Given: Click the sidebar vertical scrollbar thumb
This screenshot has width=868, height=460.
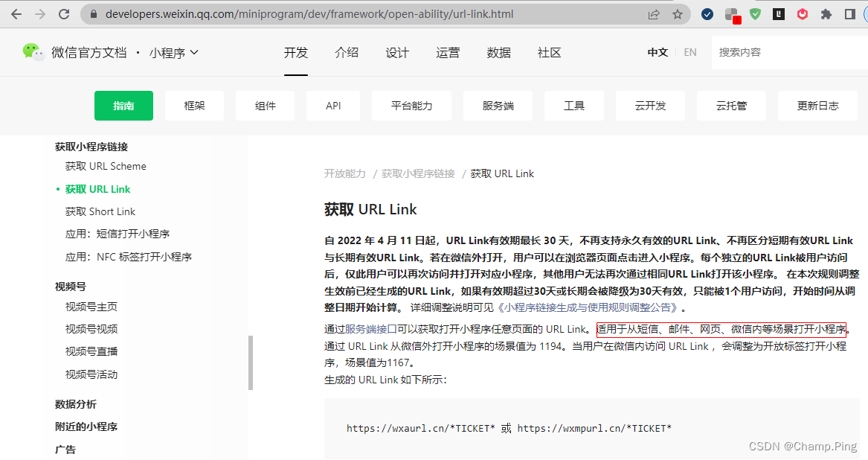Looking at the screenshot, I should click(x=251, y=362).
